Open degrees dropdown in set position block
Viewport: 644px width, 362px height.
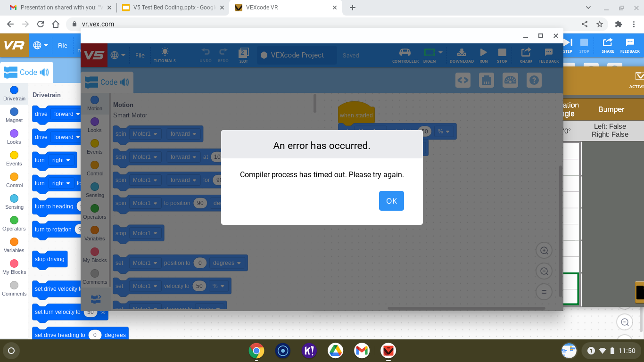pos(227,263)
